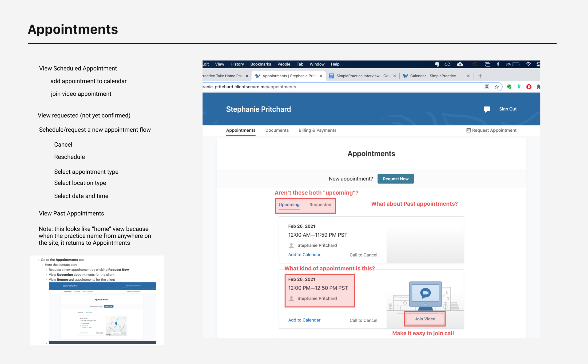Click the bookmark star in address bar

(x=497, y=87)
